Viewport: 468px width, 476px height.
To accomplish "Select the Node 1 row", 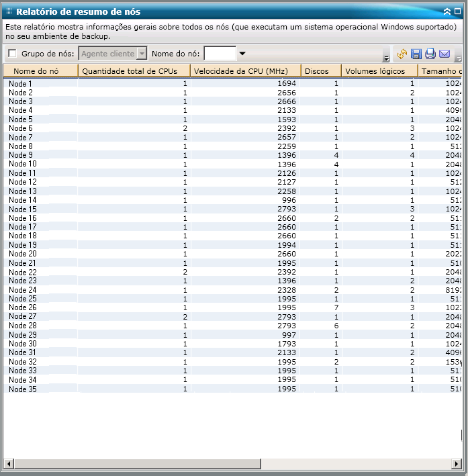I will [x=233, y=83].
